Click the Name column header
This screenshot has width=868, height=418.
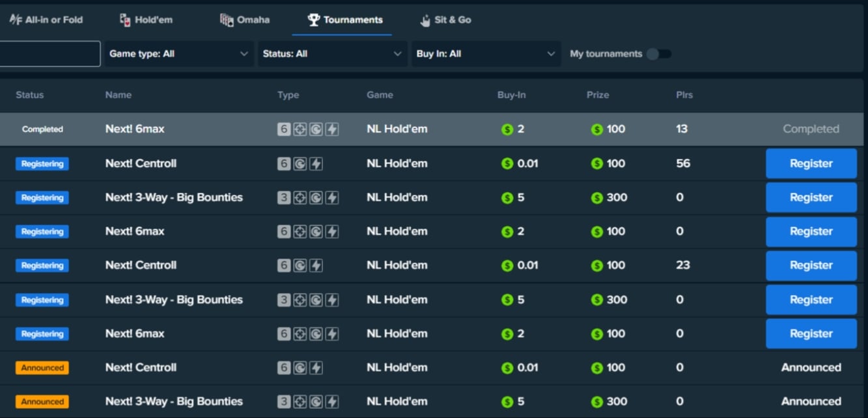(119, 95)
